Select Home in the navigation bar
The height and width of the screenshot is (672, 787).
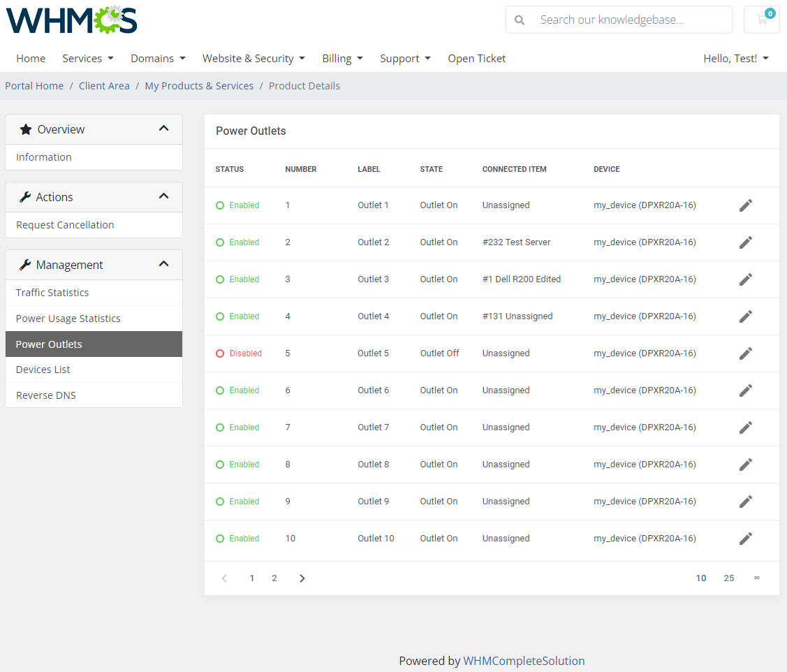[x=31, y=58]
